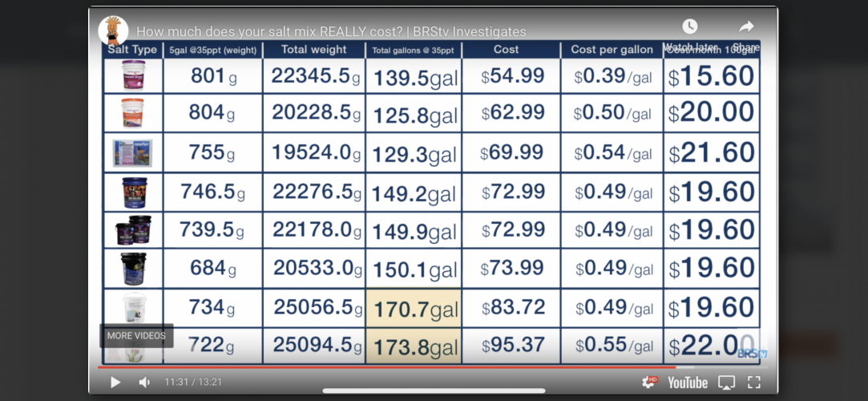Open video on YouTube logo
The image size is (868, 401).
(688, 383)
